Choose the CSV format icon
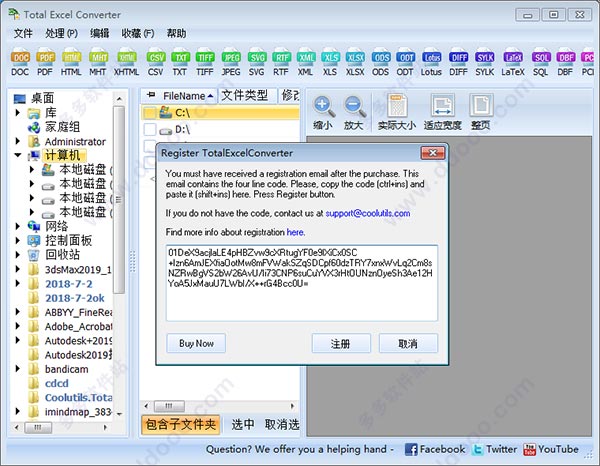 (x=156, y=63)
